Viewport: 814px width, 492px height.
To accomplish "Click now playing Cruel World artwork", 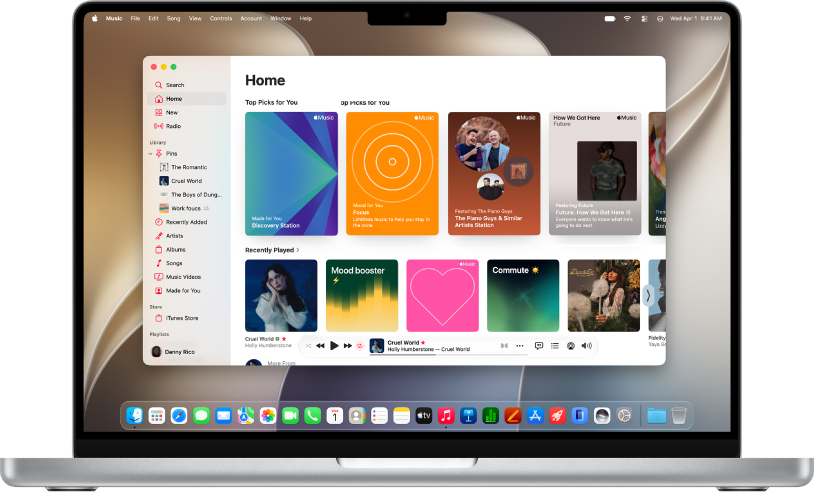I will [x=376, y=346].
